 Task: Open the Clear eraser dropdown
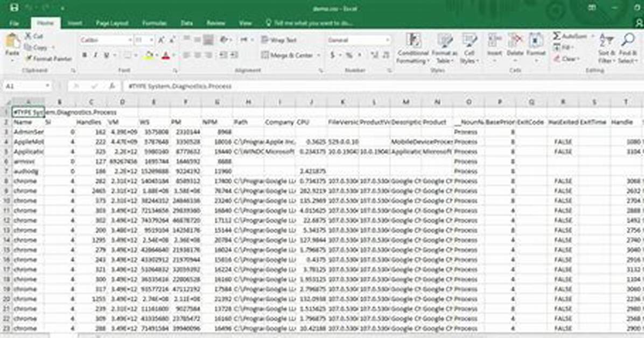pos(566,59)
